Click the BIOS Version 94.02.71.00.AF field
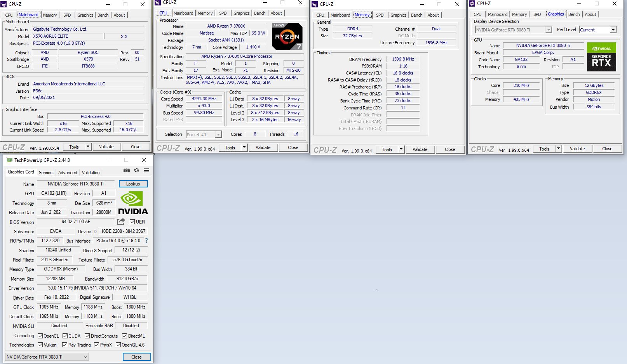Image resolution: width=627 pixels, height=364 pixels. [x=76, y=222]
